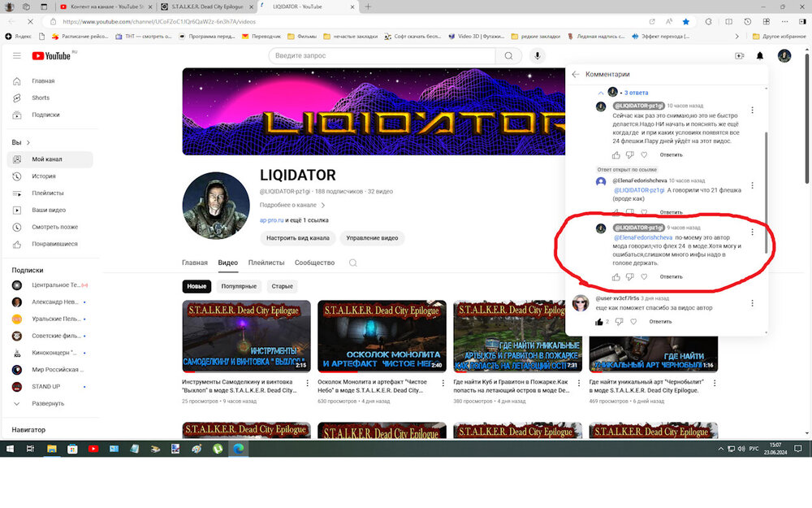Click the @ElenaFedorishcheva mention link
This screenshot has height=508, width=812.
[642, 237]
